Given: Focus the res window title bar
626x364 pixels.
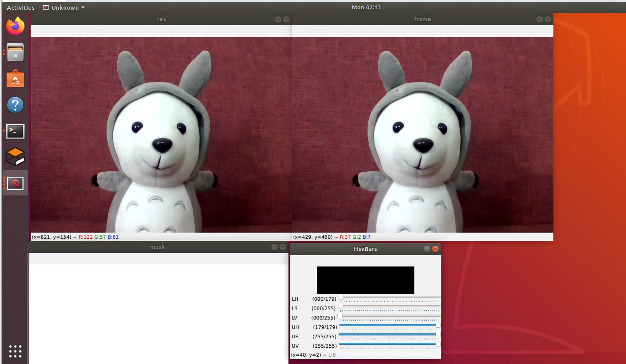Looking at the screenshot, I should [x=161, y=19].
